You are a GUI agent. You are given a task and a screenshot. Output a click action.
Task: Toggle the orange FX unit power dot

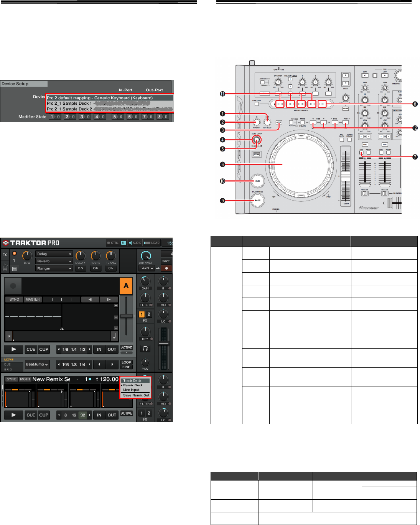(15, 253)
